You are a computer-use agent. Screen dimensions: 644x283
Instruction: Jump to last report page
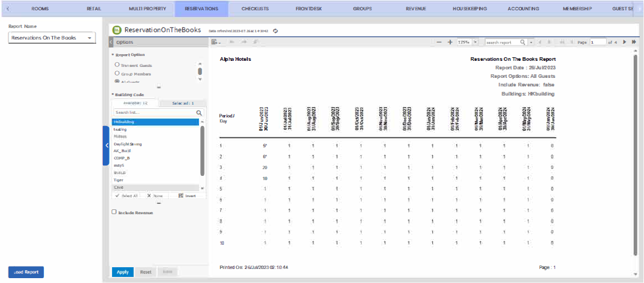point(634,42)
